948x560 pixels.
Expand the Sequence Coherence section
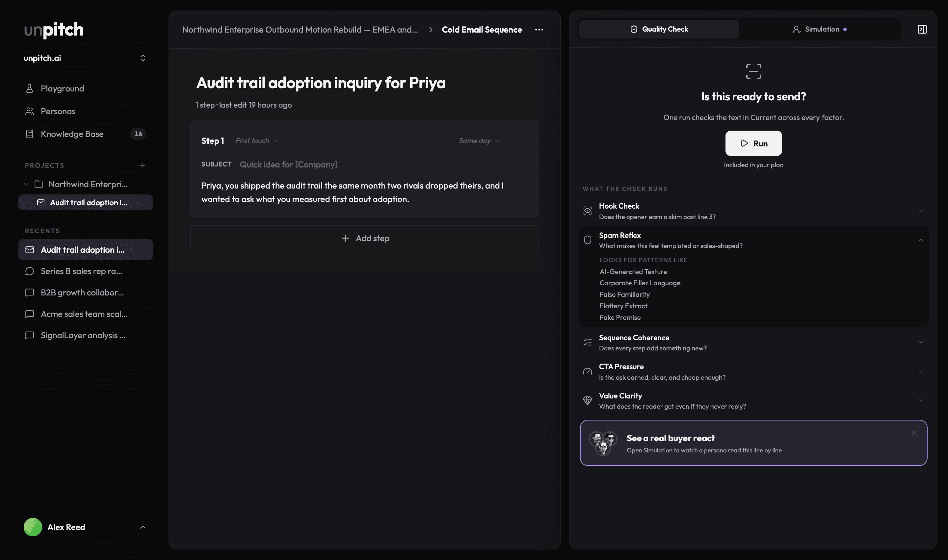[921, 342]
